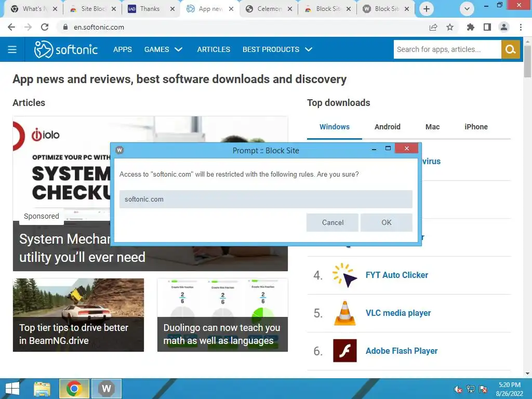532x399 pixels.
Task: Open the FYT Auto Clicker link
Action: (396, 275)
